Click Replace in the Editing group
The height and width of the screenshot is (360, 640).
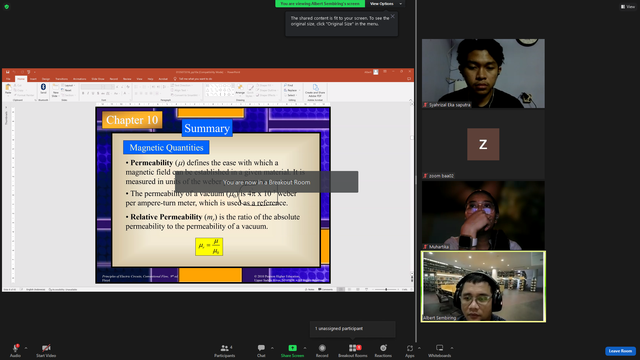291,90
